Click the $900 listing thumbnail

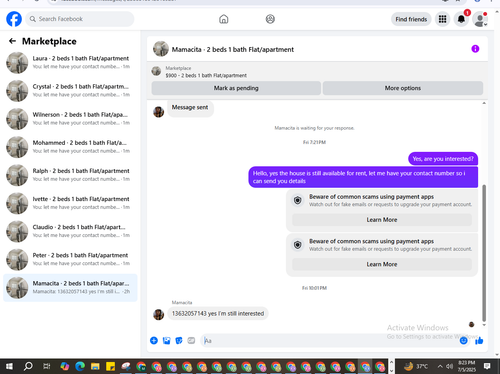156,71
